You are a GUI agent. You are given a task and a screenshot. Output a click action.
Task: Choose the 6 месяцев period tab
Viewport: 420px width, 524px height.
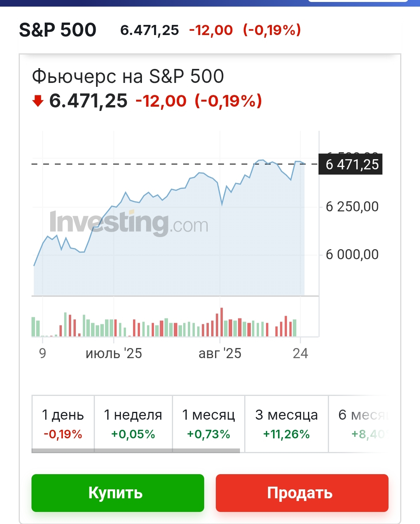tap(362, 424)
